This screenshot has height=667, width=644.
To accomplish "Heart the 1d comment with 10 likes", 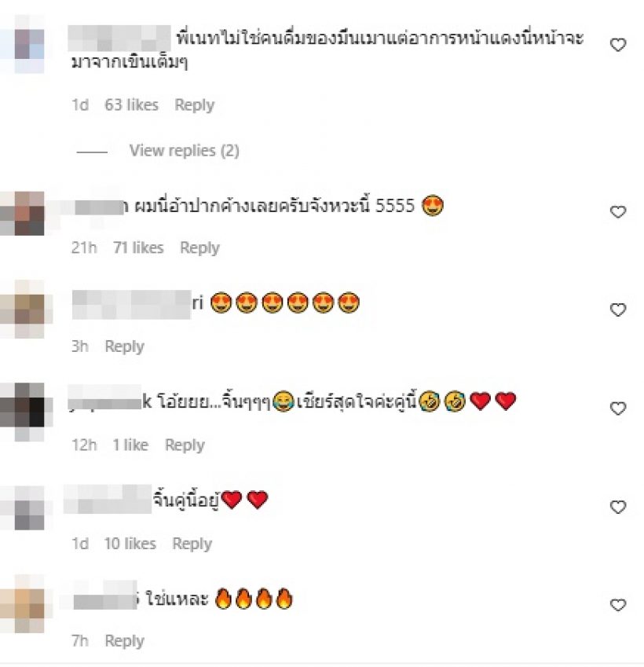I will click(617, 507).
